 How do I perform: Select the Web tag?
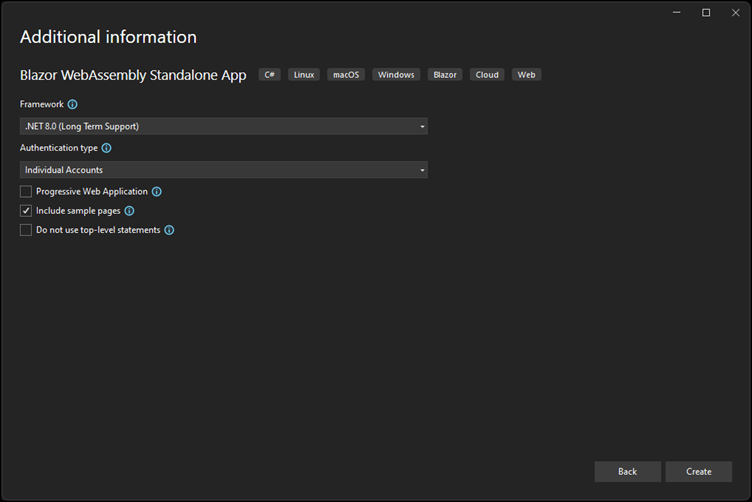(526, 74)
